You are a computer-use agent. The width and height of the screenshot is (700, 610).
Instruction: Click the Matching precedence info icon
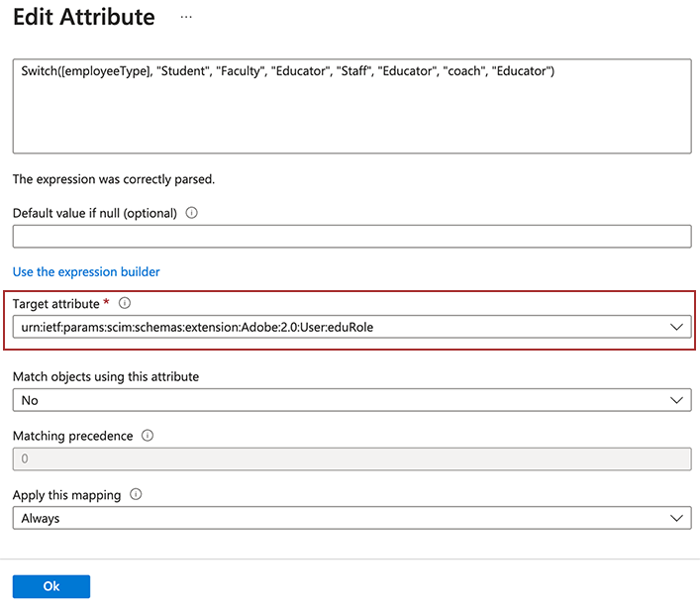click(148, 435)
